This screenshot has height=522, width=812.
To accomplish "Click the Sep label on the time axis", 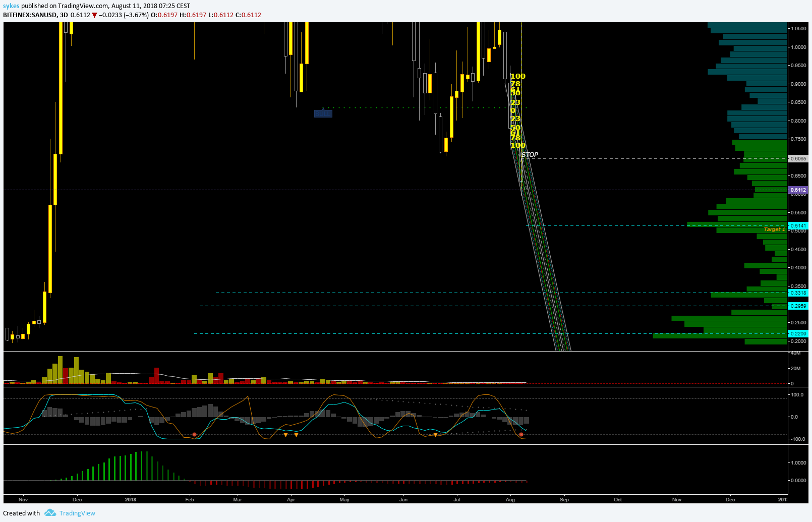I will pos(564,500).
